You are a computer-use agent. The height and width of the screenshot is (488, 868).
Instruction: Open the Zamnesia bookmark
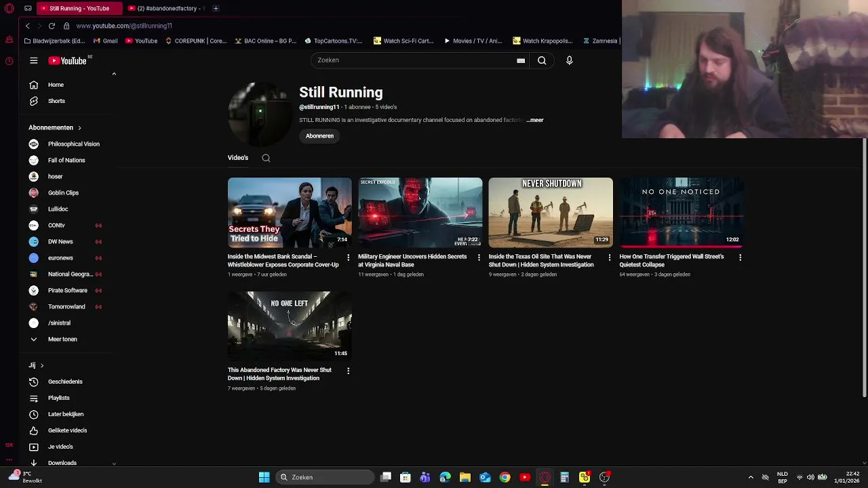[x=601, y=41]
